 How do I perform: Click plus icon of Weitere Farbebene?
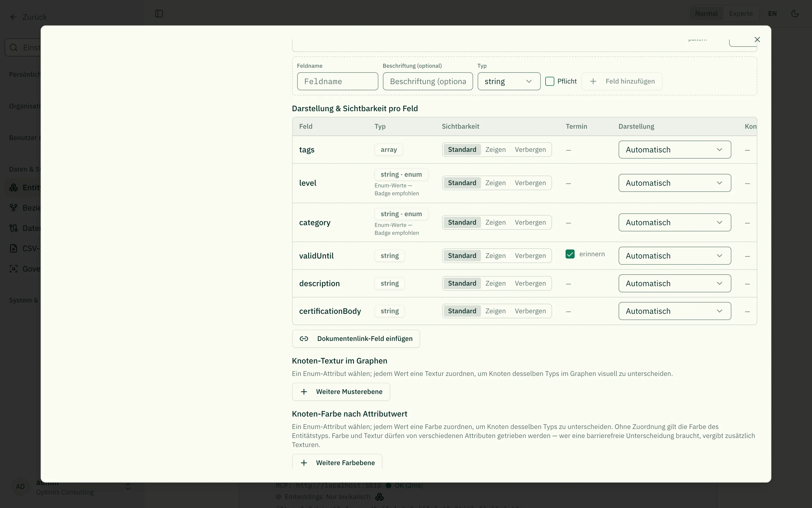tap(304, 463)
